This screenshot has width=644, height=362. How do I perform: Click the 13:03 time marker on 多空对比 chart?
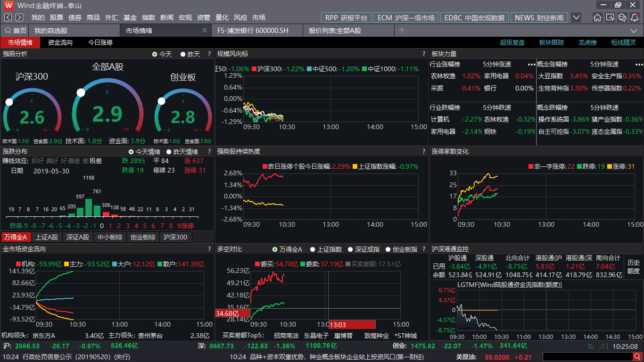point(352,324)
